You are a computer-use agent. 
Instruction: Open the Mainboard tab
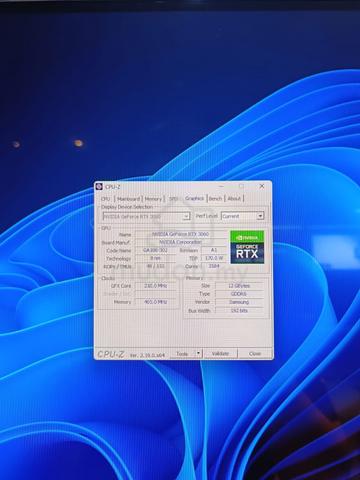point(129,199)
